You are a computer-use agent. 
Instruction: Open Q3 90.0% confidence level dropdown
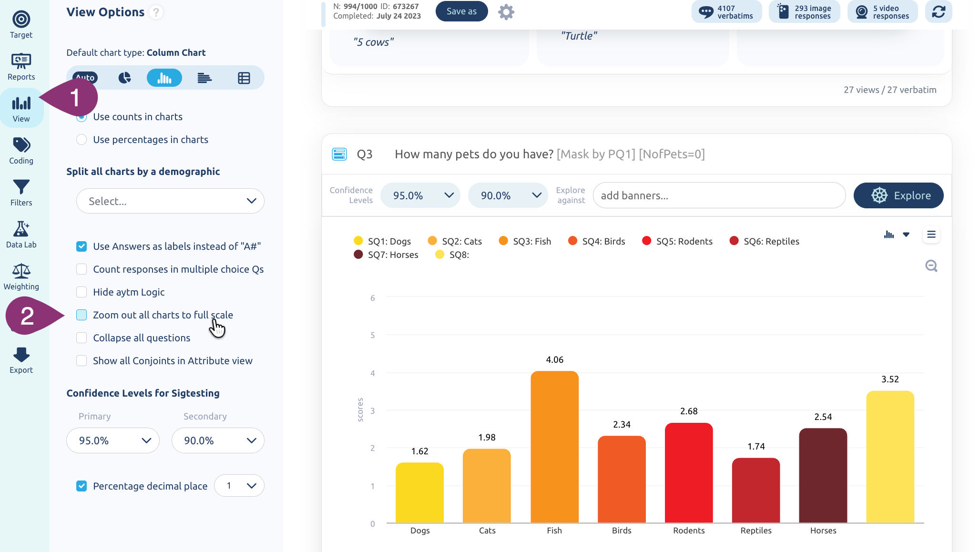click(x=508, y=195)
